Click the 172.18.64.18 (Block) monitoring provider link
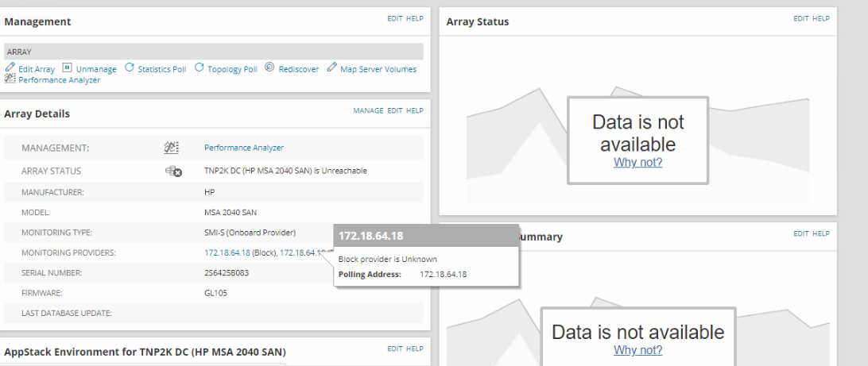Screen dimensions: 868x366 [227, 252]
